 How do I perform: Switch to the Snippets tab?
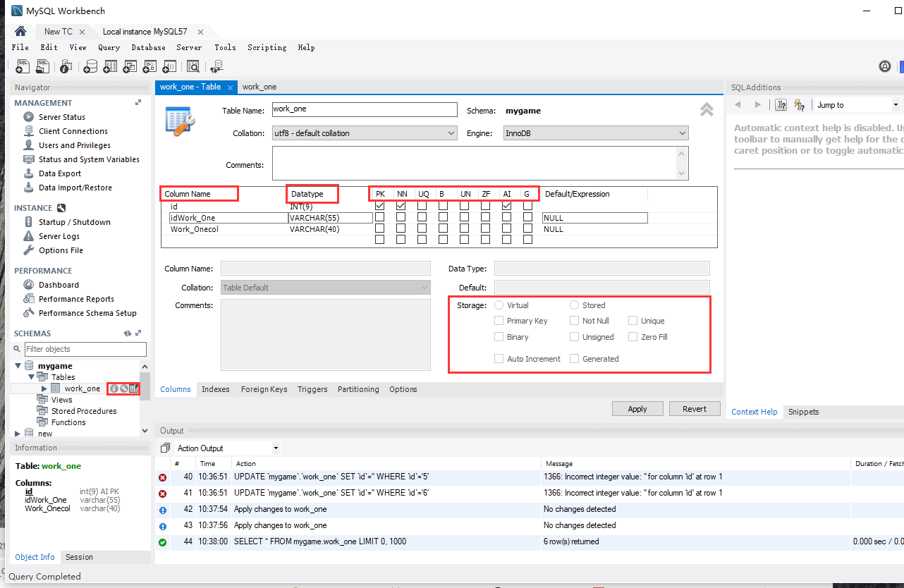tap(804, 412)
